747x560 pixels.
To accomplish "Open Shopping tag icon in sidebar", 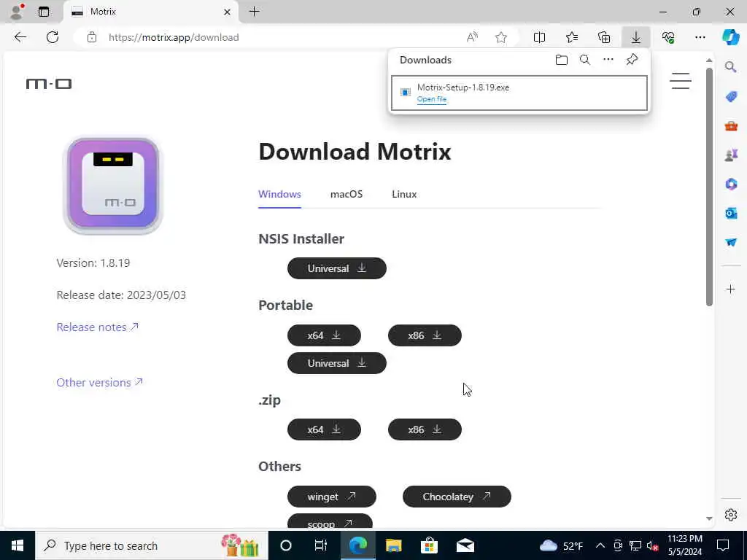I will coord(731,97).
